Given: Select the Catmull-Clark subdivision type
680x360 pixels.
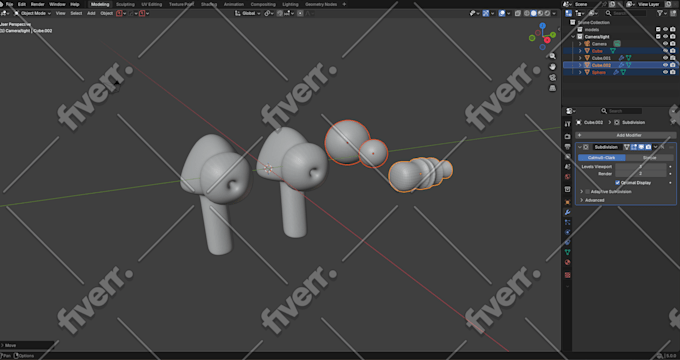Looking at the screenshot, I should [x=602, y=157].
